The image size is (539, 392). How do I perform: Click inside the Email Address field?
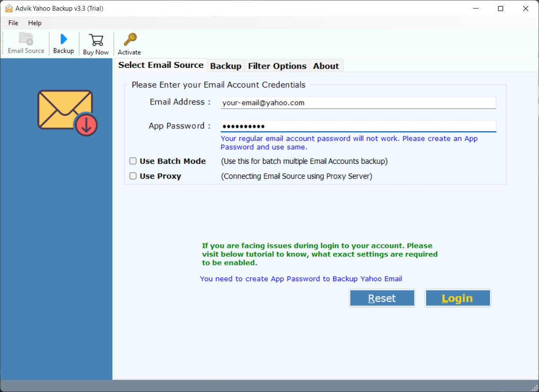pyautogui.click(x=358, y=102)
